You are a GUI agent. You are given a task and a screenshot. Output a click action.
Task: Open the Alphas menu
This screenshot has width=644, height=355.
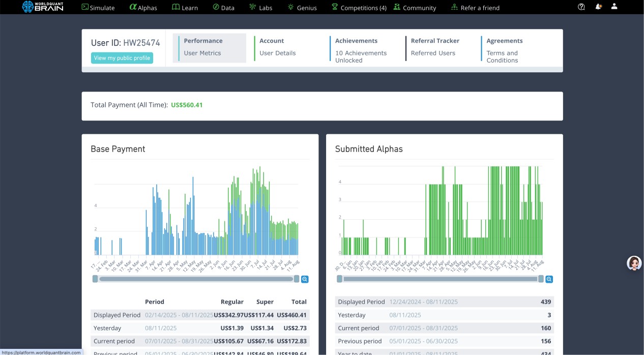[x=143, y=8]
